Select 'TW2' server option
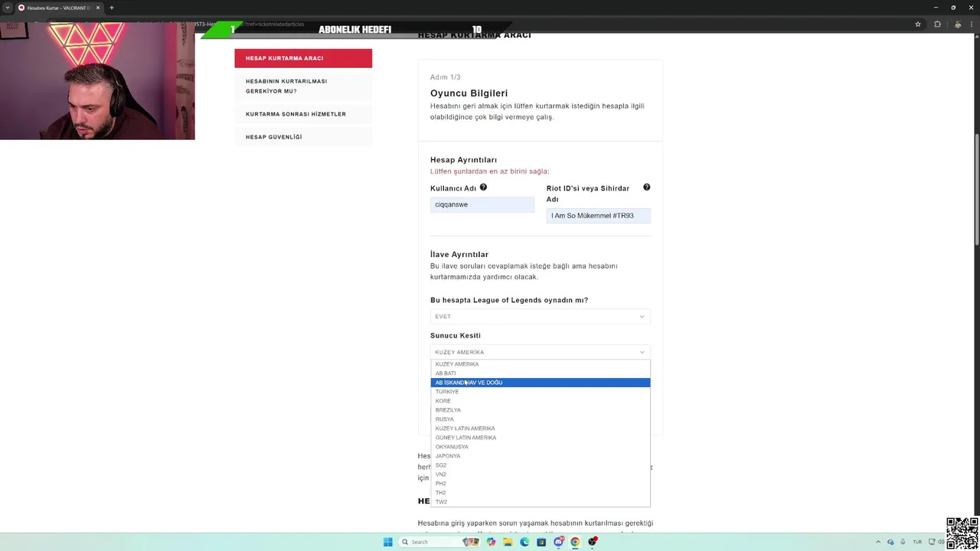The width and height of the screenshot is (980, 551). (540, 502)
